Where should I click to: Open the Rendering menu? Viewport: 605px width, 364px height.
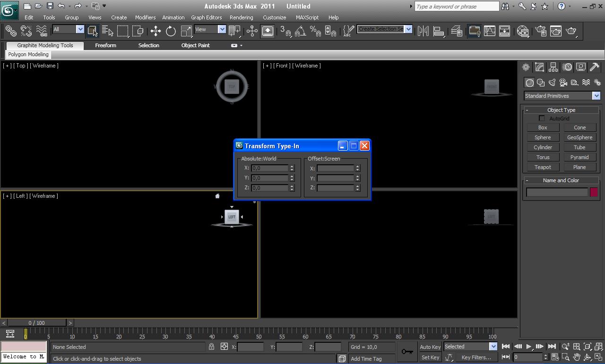(x=242, y=17)
